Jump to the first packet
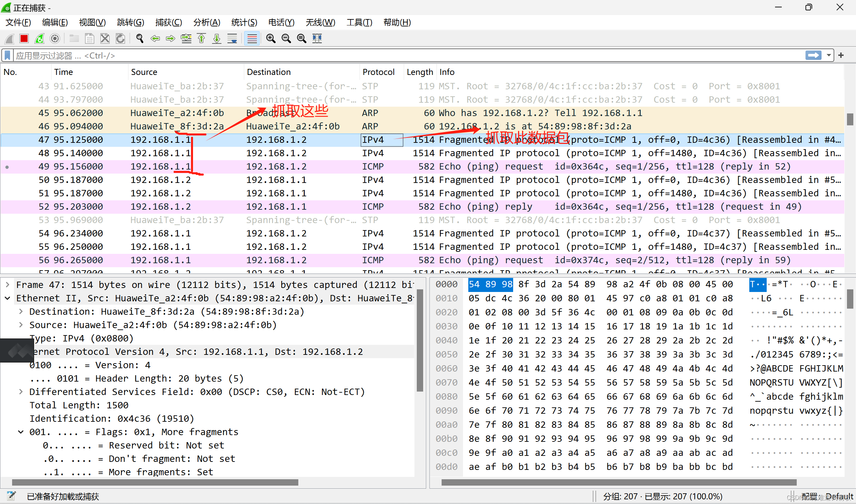Viewport: 856px width, 504px height. tap(201, 38)
